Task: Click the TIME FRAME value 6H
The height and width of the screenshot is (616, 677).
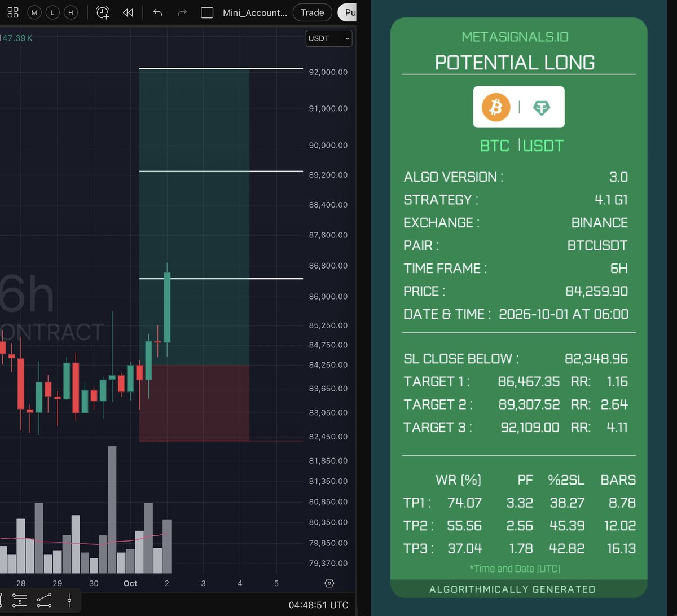Action: pyautogui.click(x=619, y=269)
